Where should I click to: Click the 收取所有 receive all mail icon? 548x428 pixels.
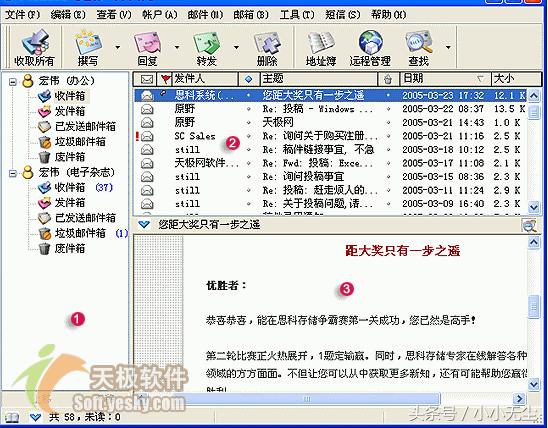click(x=34, y=47)
